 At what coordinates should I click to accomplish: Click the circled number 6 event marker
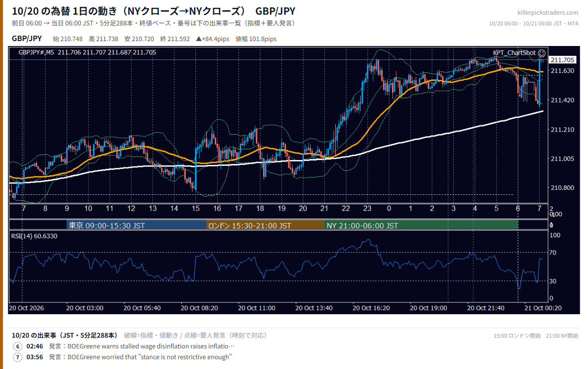[18, 346]
